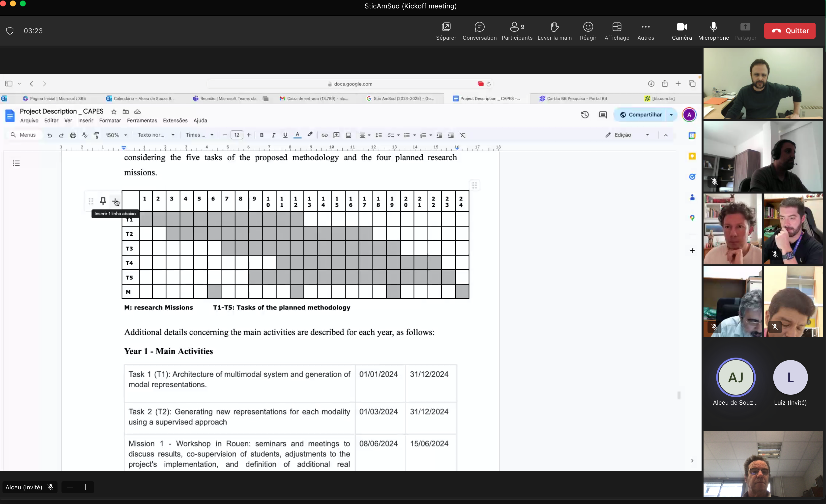Click the print icon

tap(73, 135)
